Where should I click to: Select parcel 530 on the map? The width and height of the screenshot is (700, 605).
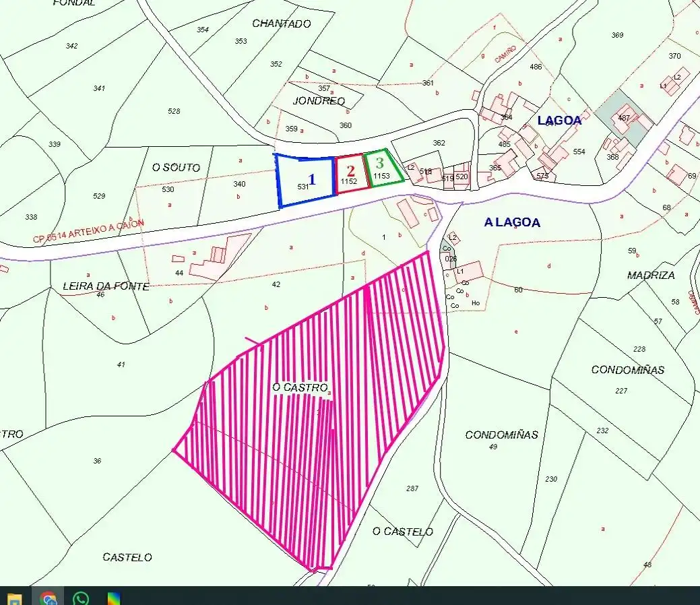[x=168, y=189]
